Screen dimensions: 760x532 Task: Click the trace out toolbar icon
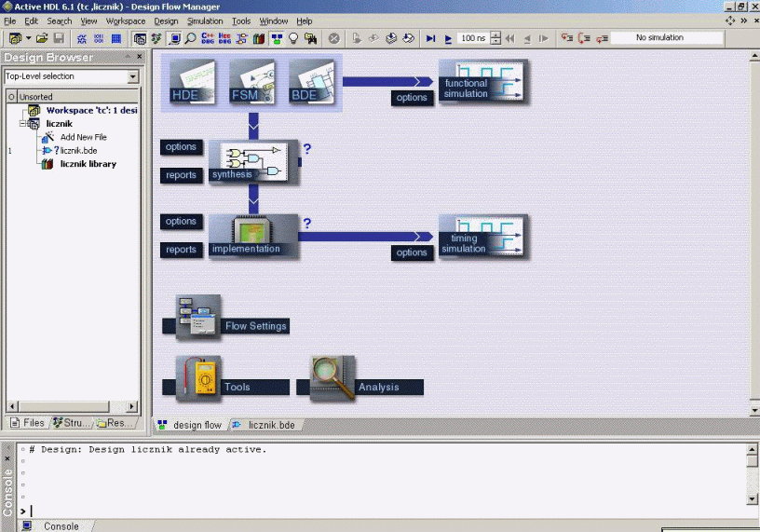pos(602,38)
